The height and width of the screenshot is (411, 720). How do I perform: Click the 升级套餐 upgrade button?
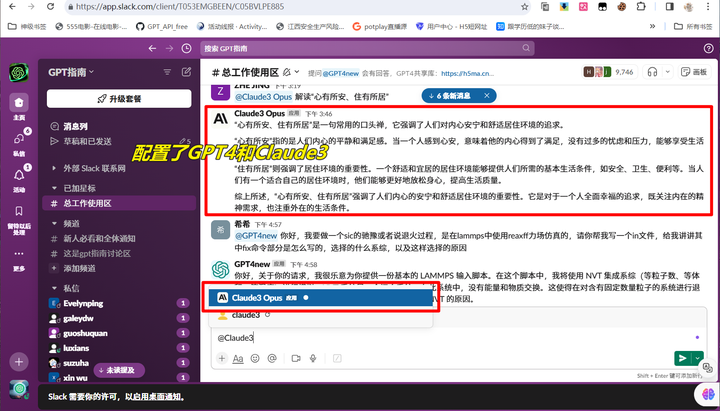tap(119, 99)
